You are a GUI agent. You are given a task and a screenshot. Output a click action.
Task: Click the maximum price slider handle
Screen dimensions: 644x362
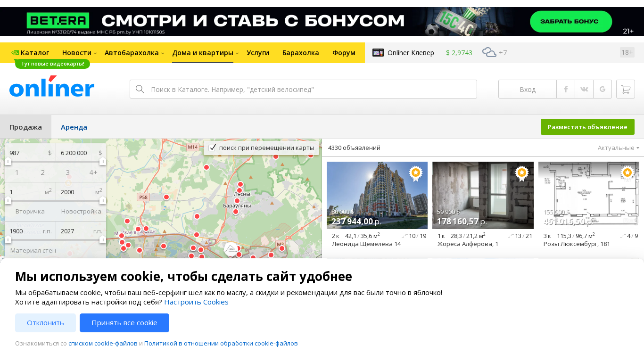[102, 162]
